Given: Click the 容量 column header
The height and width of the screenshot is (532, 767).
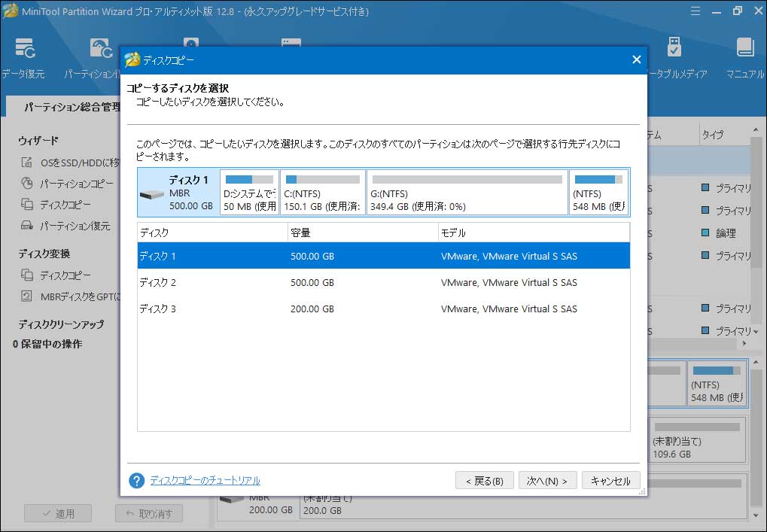Looking at the screenshot, I should (x=363, y=233).
